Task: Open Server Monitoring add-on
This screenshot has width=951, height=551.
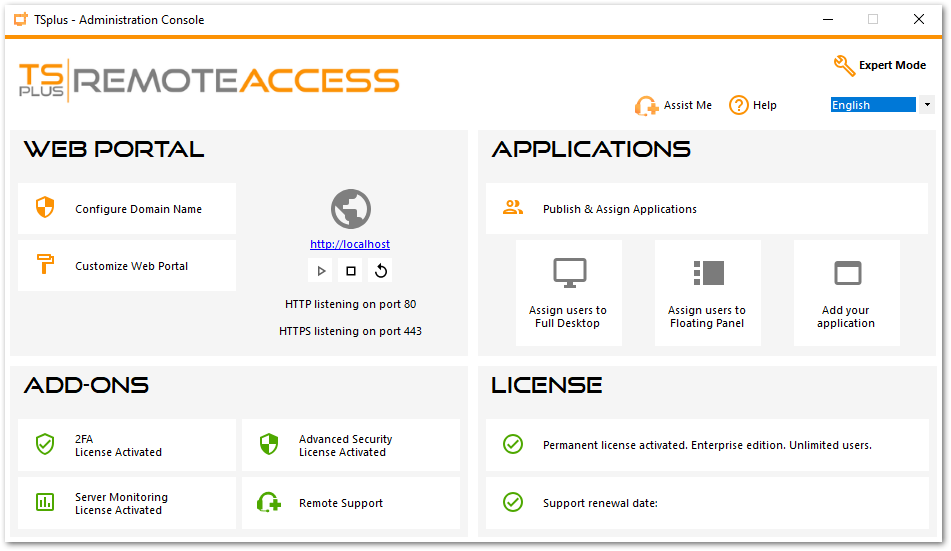Action: click(x=127, y=503)
